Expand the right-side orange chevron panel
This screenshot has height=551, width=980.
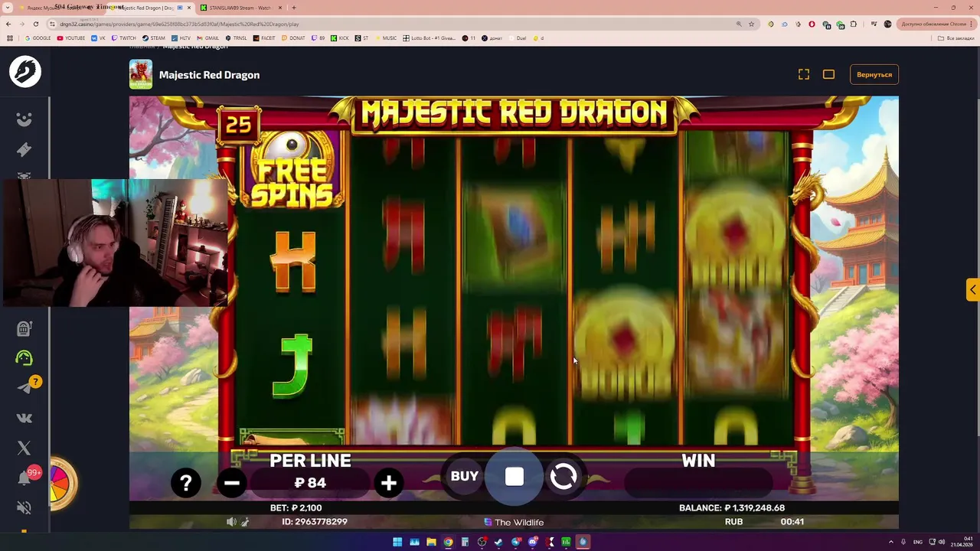[972, 290]
